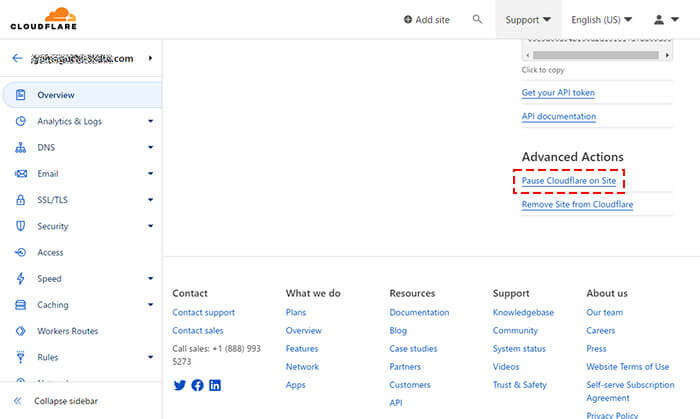Select Access in the sidebar
This screenshot has height=419, width=700.
tap(50, 253)
